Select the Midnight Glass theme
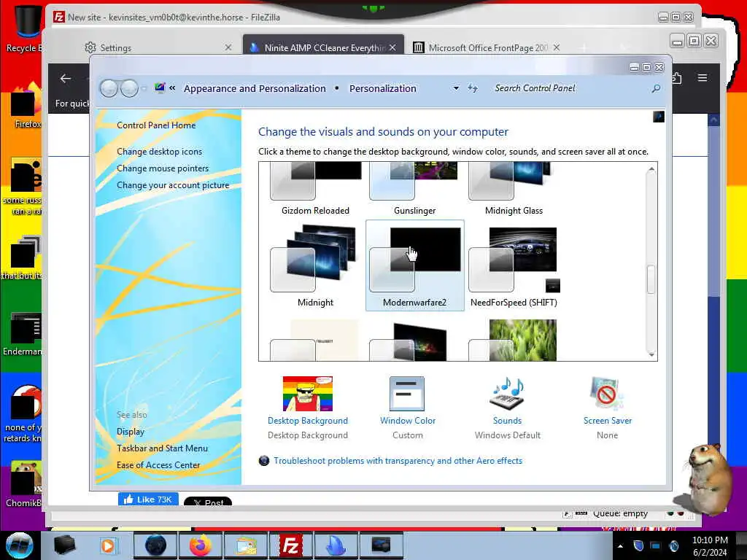 tap(514, 189)
